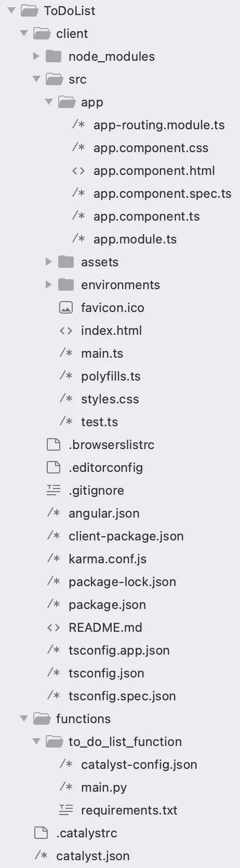
Task: Expand the assets folder arrow
Action: point(48,262)
